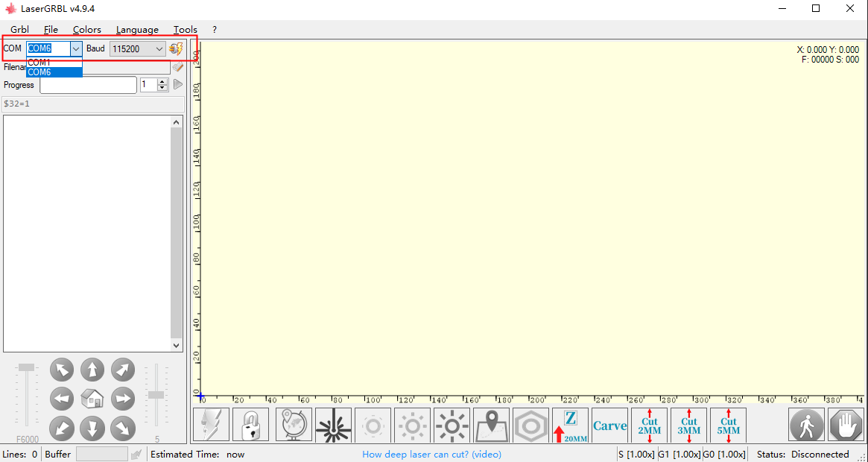Click the unlock padlock icon
This screenshot has width=868, height=462.
(x=250, y=425)
